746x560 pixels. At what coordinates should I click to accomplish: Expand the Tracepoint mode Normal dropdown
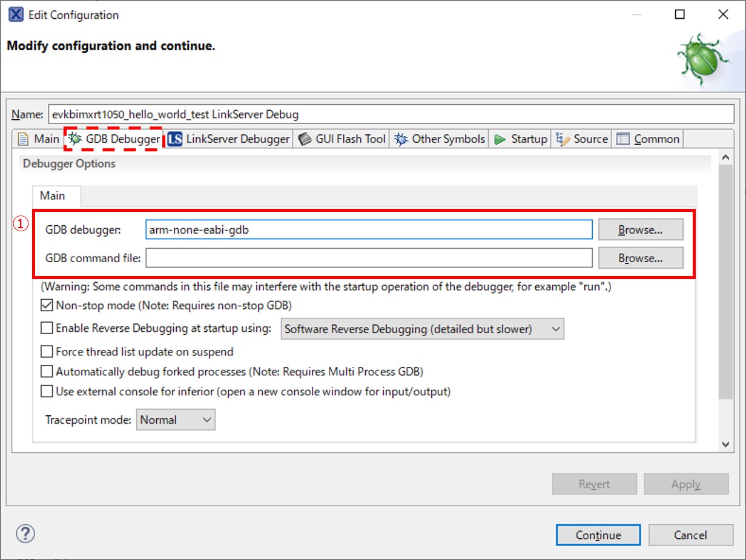click(176, 420)
